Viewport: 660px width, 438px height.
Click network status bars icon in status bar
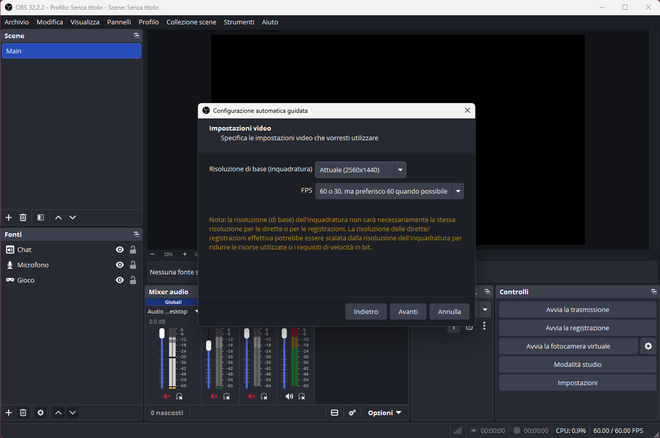tap(458, 430)
